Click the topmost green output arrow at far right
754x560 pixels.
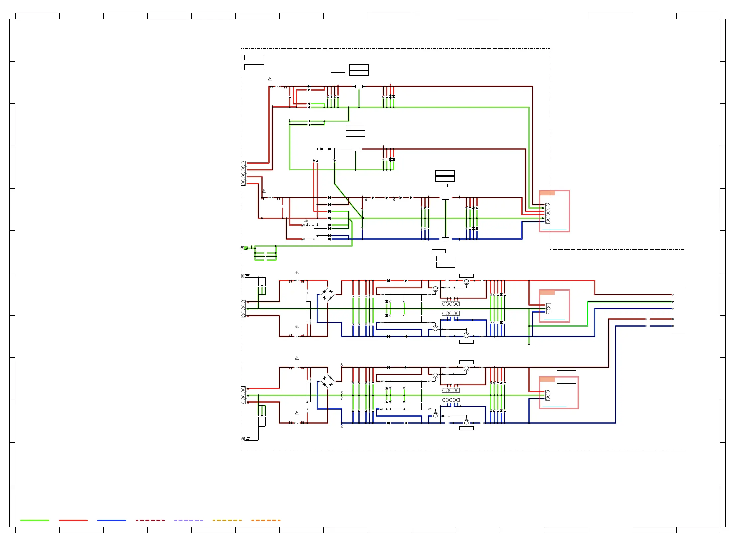click(673, 301)
